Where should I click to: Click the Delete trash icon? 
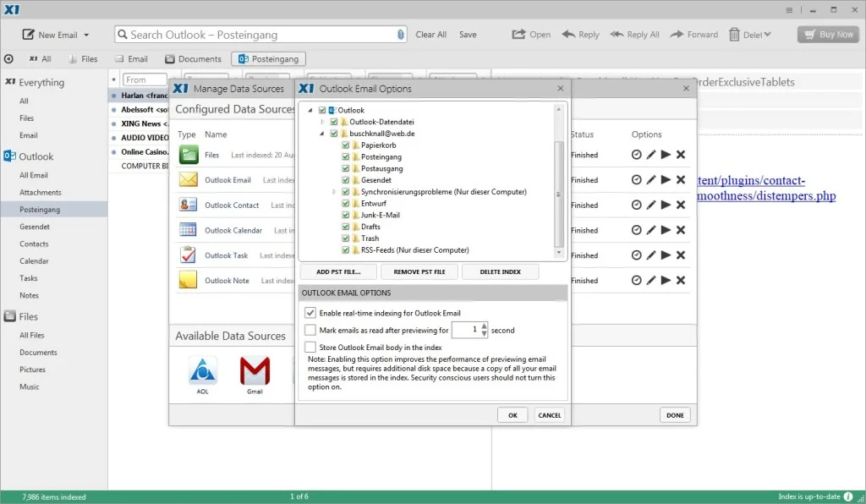(x=734, y=34)
